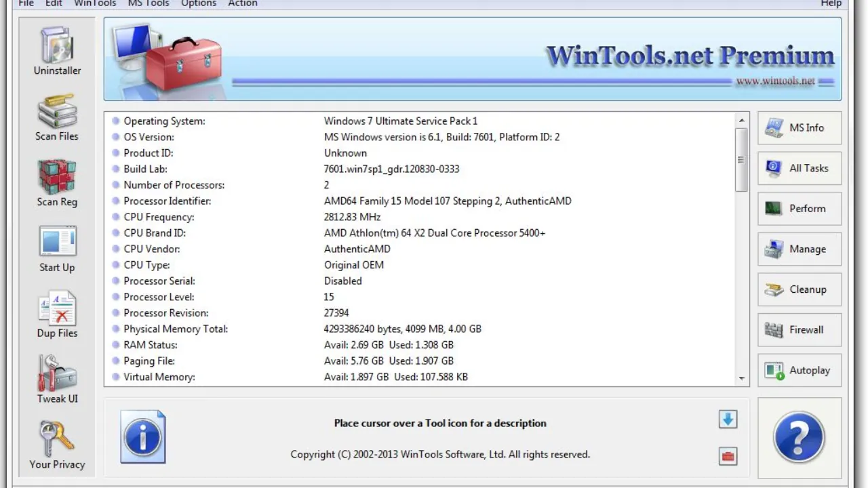Click the small red toolbox icon
The image size is (868, 488).
point(728,457)
